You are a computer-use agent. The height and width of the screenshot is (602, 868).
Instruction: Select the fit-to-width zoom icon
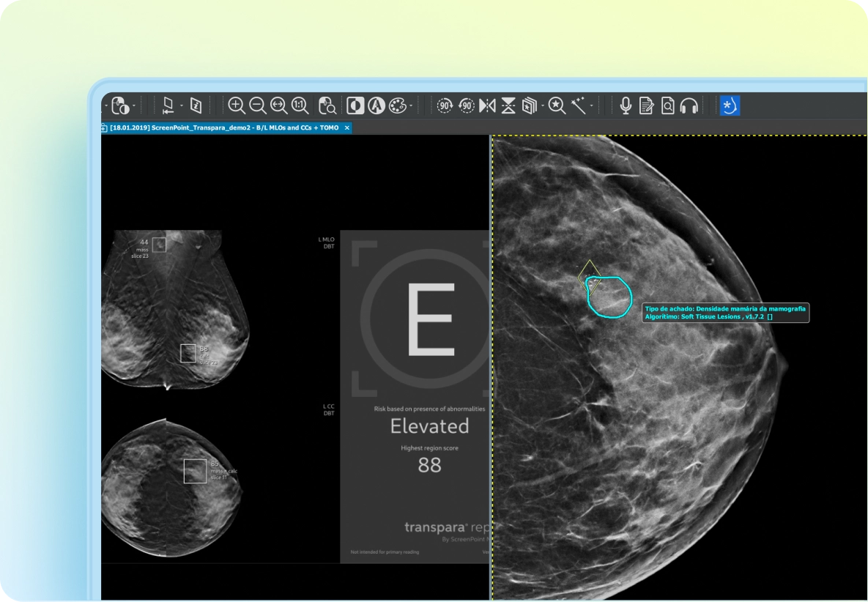click(278, 105)
